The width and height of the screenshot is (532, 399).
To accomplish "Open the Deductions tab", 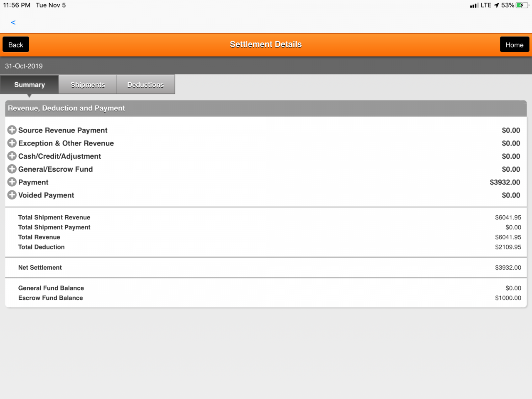I will (145, 84).
